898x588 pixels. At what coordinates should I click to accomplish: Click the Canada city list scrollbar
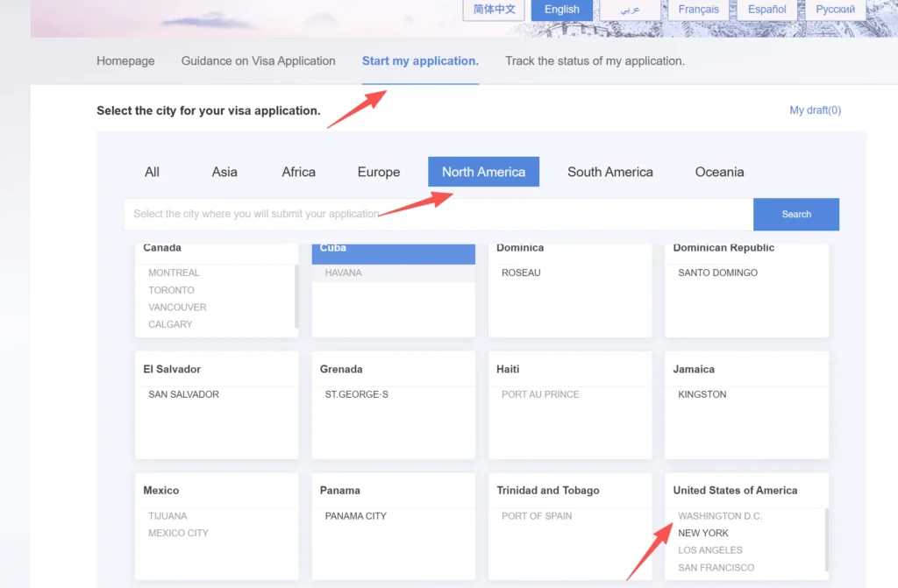(296, 296)
